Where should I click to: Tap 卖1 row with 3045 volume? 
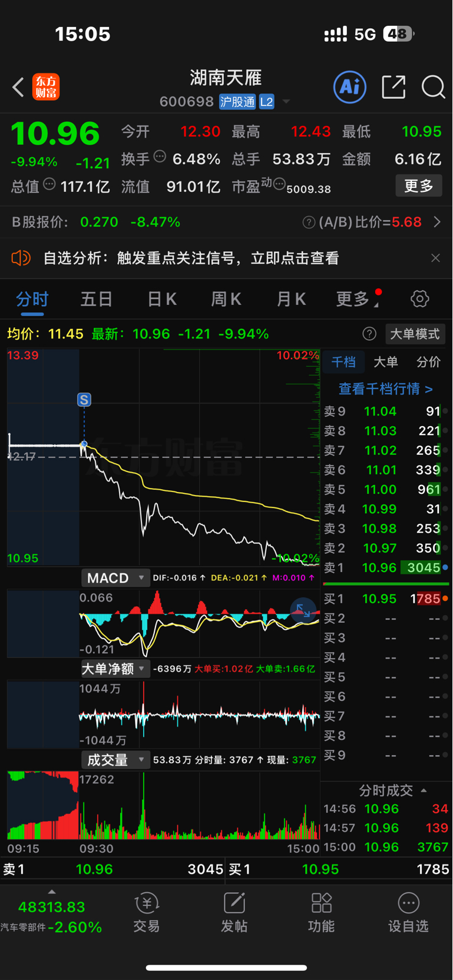coord(386,568)
